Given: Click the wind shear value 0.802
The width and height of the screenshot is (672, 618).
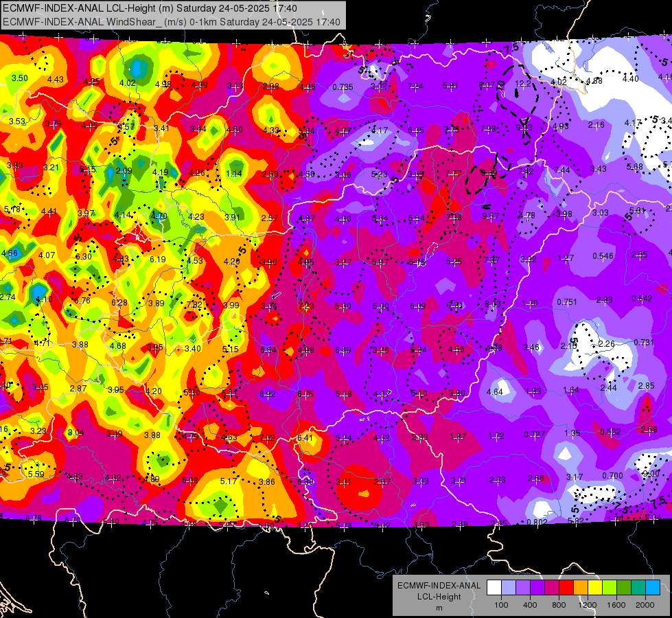Looking at the screenshot, I should point(537,522).
